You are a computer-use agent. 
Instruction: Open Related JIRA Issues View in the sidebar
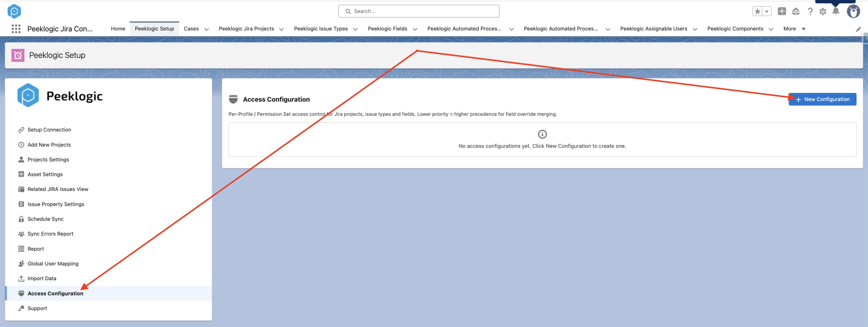tap(58, 189)
